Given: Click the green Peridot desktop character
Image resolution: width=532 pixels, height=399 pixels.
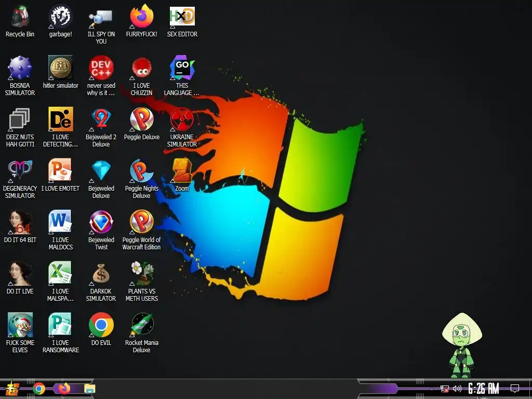Looking at the screenshot, I should point(462,345).
